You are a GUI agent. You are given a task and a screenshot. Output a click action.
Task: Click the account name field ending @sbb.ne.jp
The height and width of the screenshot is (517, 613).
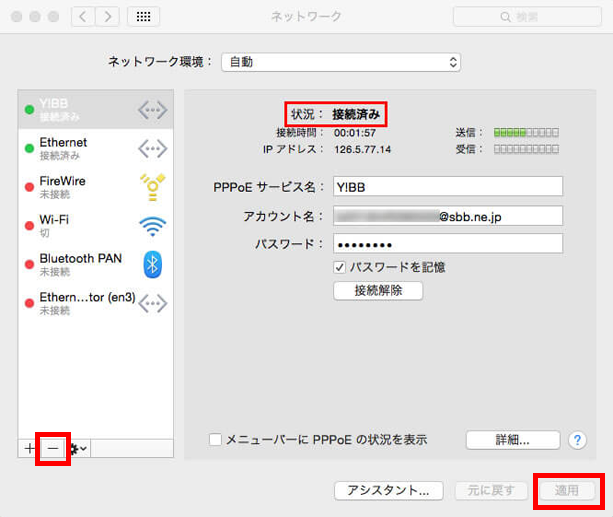448,216
